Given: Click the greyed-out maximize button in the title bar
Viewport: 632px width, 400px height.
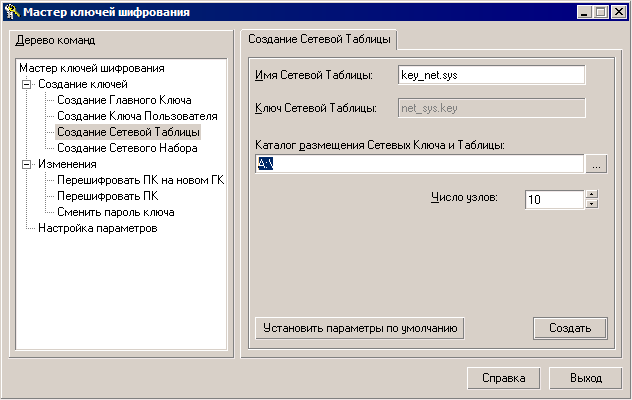Looking at the screenshot, I should (x=601, y=12).
